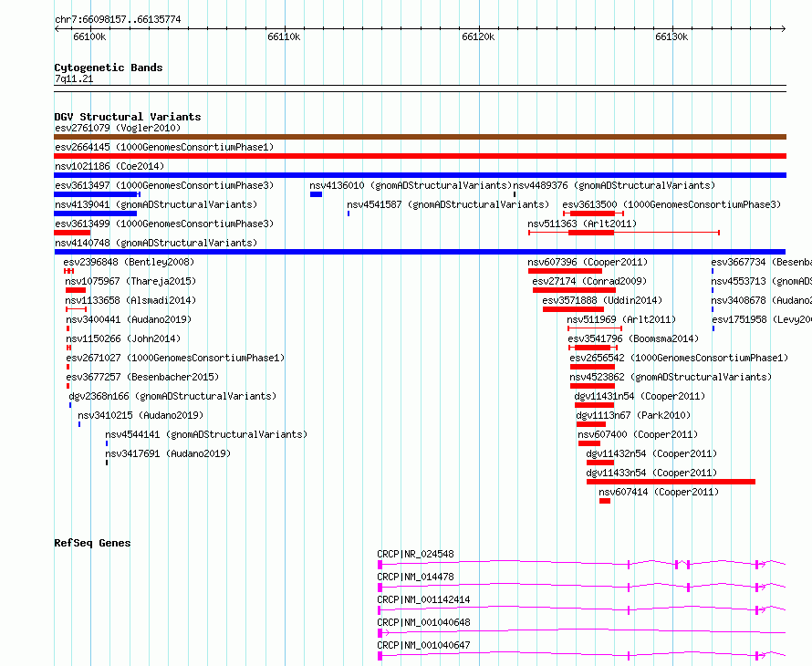Image resolution: width=812 pixels, height=666 pixels.
Task: Open variant nsv4136010 (gnomADStructuralVariants)
Action: 411,185
